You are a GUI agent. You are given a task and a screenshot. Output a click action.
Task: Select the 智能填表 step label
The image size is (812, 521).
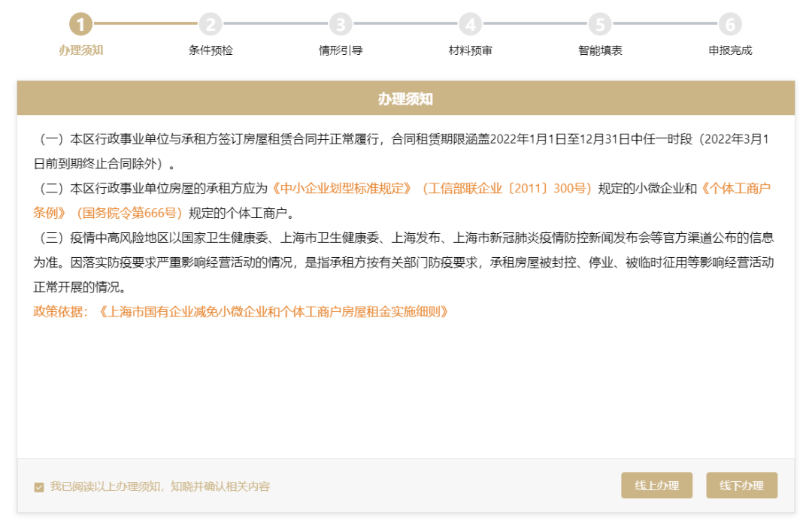600,50
